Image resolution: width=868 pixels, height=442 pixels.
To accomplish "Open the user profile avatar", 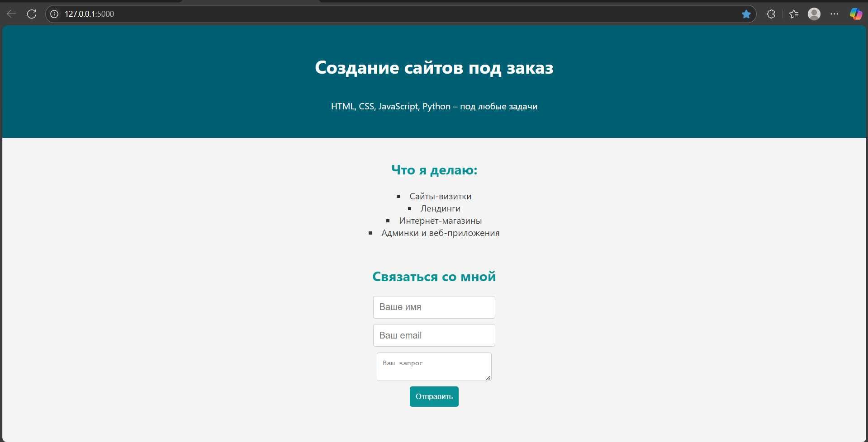I will click(x=814, y=14).
